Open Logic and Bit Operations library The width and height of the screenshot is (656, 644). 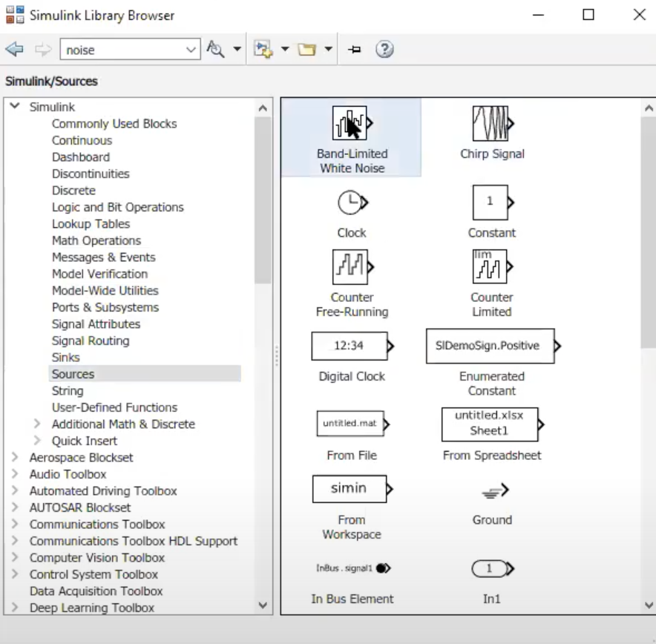coord(117,208)
